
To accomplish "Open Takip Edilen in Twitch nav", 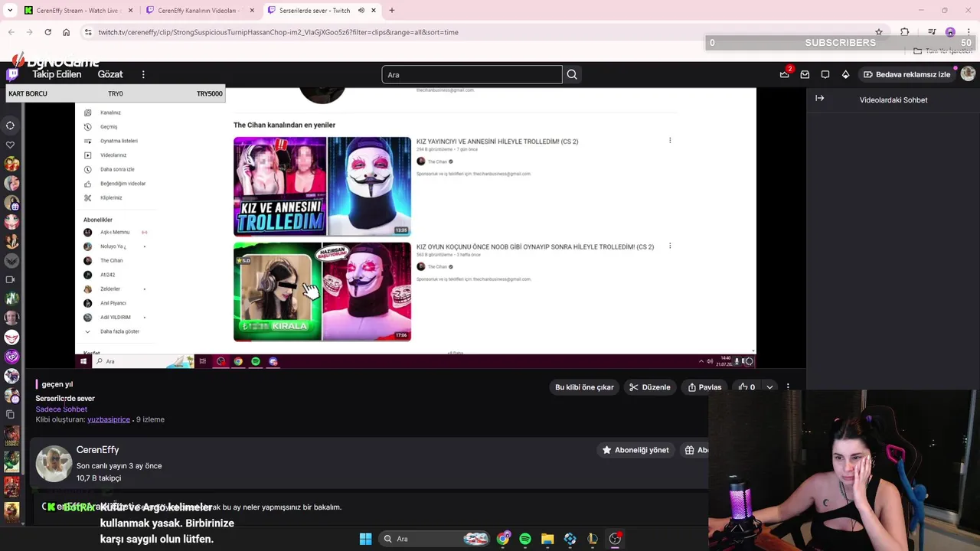I will click(x=57, y=74).
